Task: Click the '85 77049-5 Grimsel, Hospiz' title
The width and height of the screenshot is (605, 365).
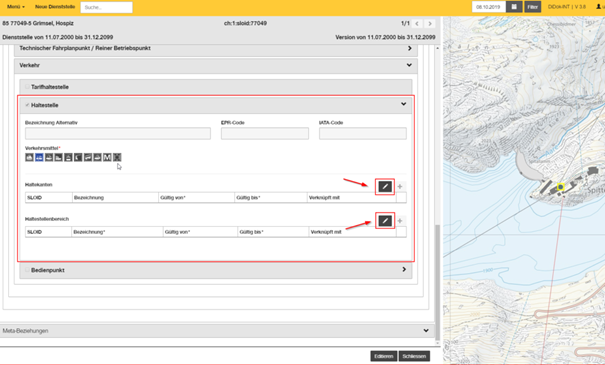Action: pyautogui.click(x=38, y=23)
